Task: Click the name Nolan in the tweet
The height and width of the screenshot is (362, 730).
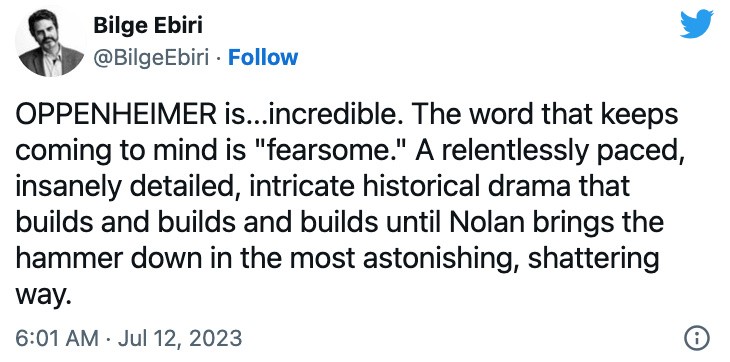Action: click(475, 222)
